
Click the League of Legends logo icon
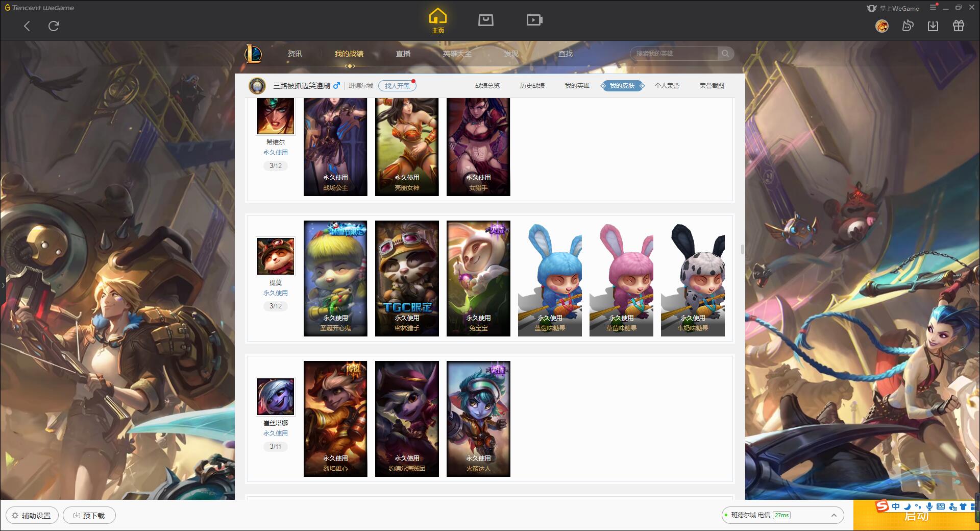coord(253,54)
